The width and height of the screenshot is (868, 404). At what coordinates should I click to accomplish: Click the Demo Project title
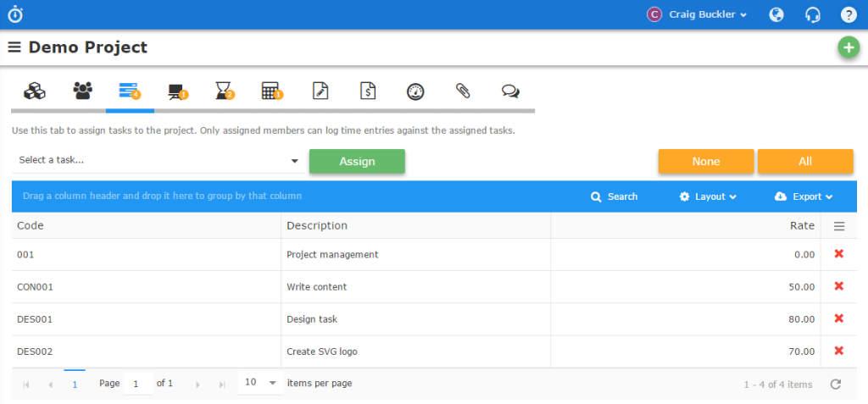[x=88, y=47]
